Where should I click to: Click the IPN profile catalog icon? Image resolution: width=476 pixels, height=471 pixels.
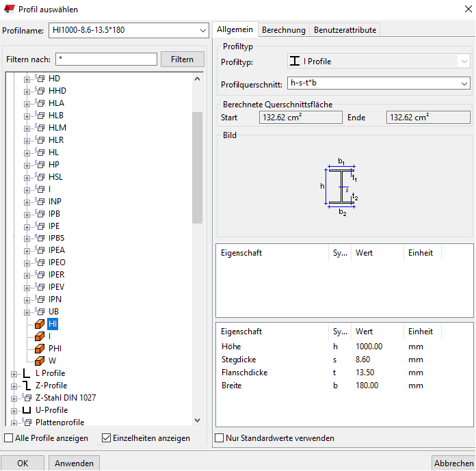click(40, 299)
